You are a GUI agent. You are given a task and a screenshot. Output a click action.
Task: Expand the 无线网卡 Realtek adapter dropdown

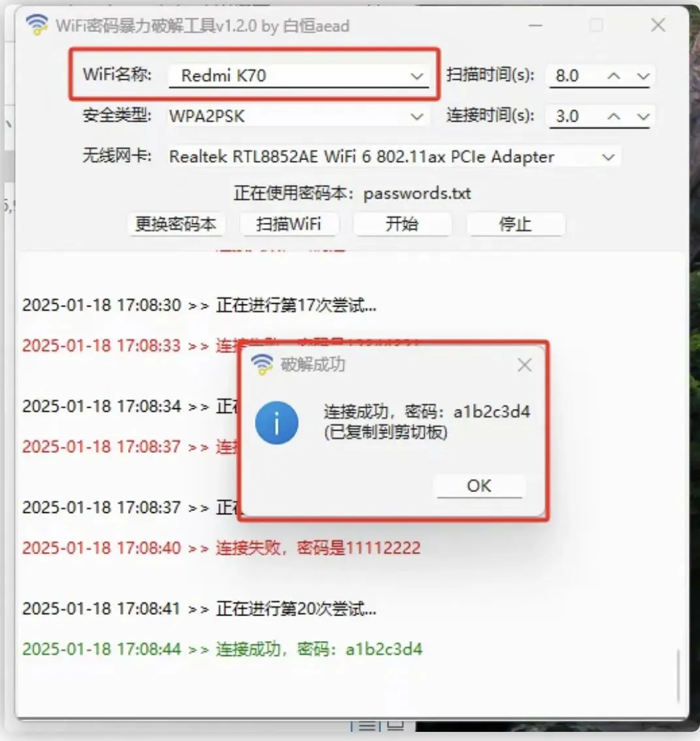[x=394, y=157]
